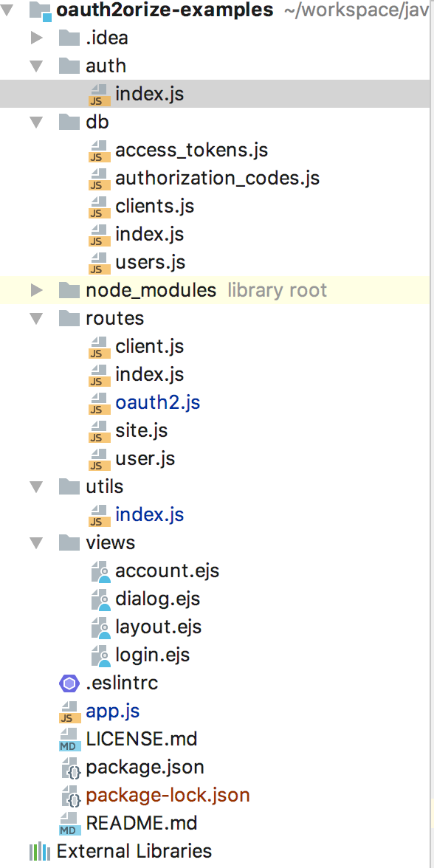This screenshot has height=868, width=434.
Task: Collapse the auth folder
Action: point(35,66)
